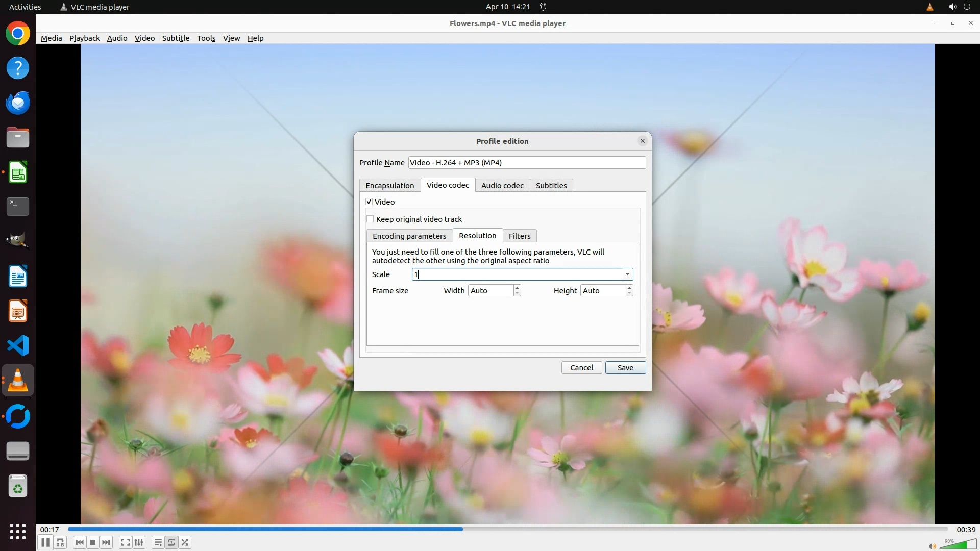Open extended settings equalizer icon
This screenshot has width=980, height=551.
pos(139,542)
